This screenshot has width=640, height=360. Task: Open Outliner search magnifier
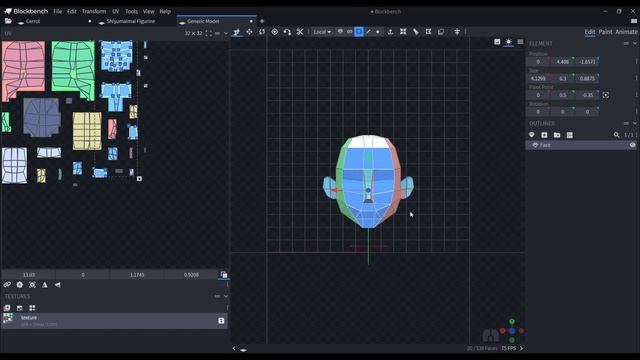tap(616, 135)
